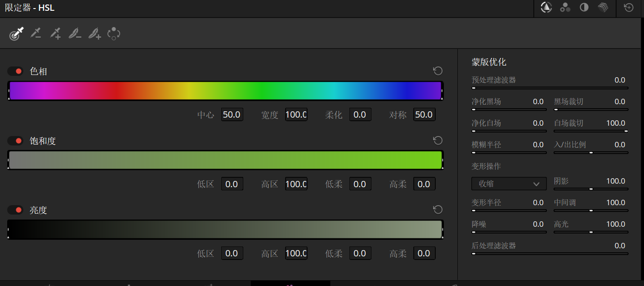Switch to 3D qualifier mode icon
This screenshot has width=644, height=286.
click(x=603, y=8)
